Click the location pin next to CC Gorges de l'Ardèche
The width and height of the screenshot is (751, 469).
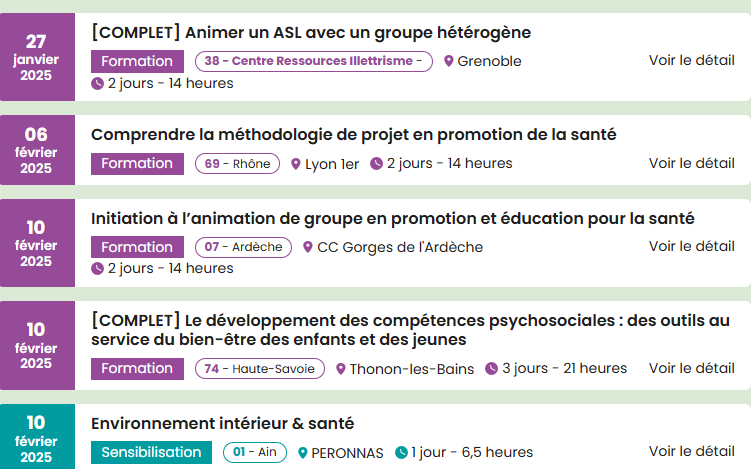click(307, 247)
